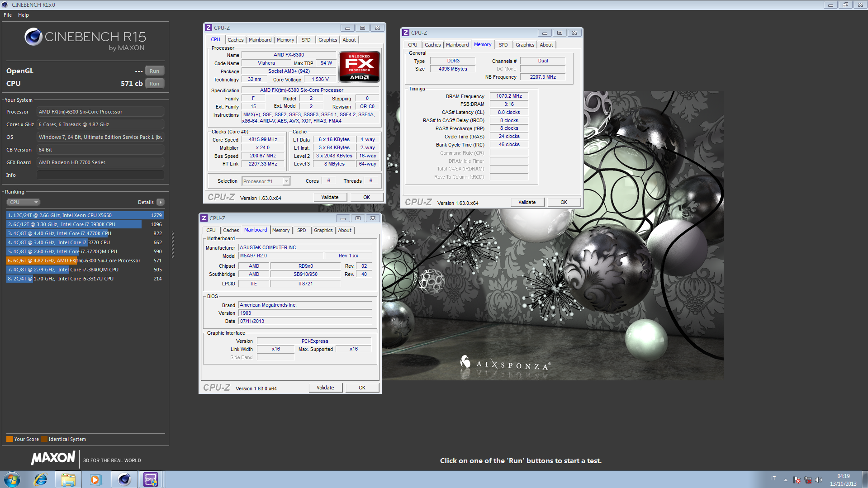Select Core i5-3317U ranking entry
This screenshot has width=868, height=488.
(x=85, y=279)
